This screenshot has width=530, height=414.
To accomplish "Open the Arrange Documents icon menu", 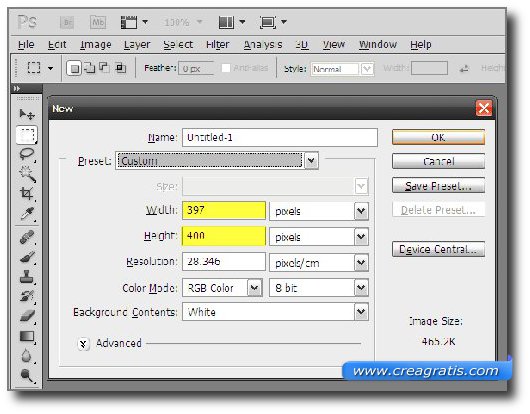I will pyautogui.click(x=232, y=22).
